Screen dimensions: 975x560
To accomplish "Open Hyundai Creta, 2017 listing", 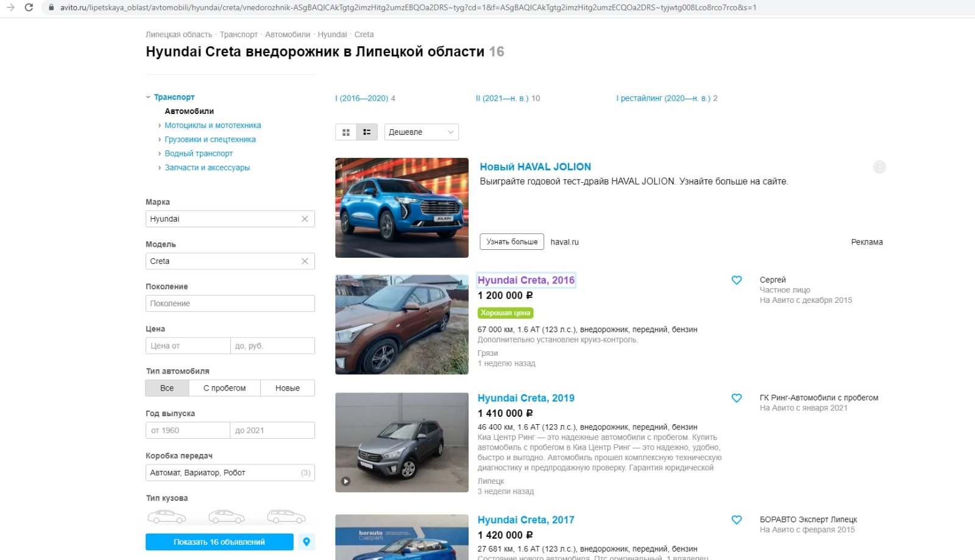I will [x=526, y=520].
